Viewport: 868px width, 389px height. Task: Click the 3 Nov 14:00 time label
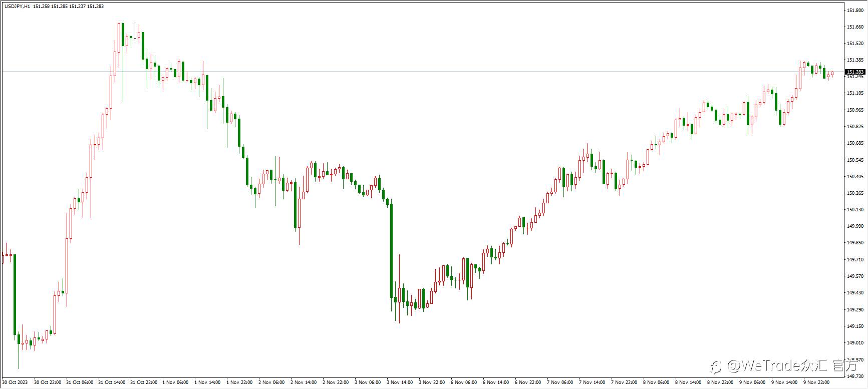400,382
